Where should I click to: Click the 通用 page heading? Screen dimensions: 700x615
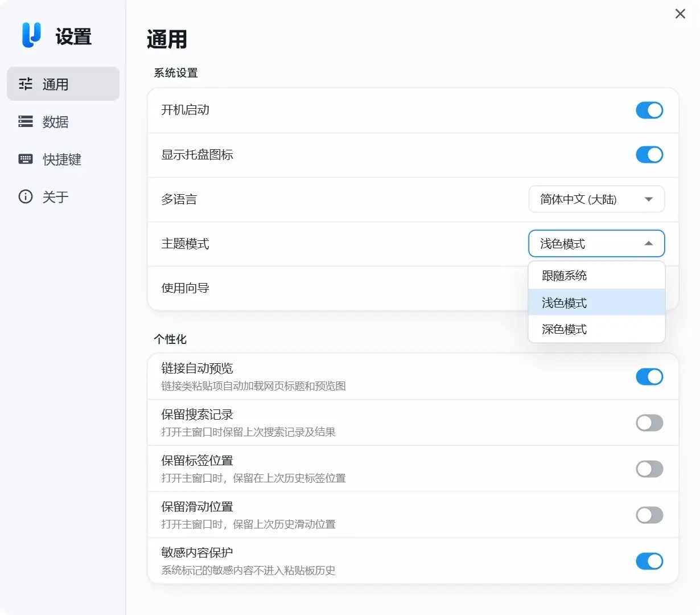click(x=167, y=40)
